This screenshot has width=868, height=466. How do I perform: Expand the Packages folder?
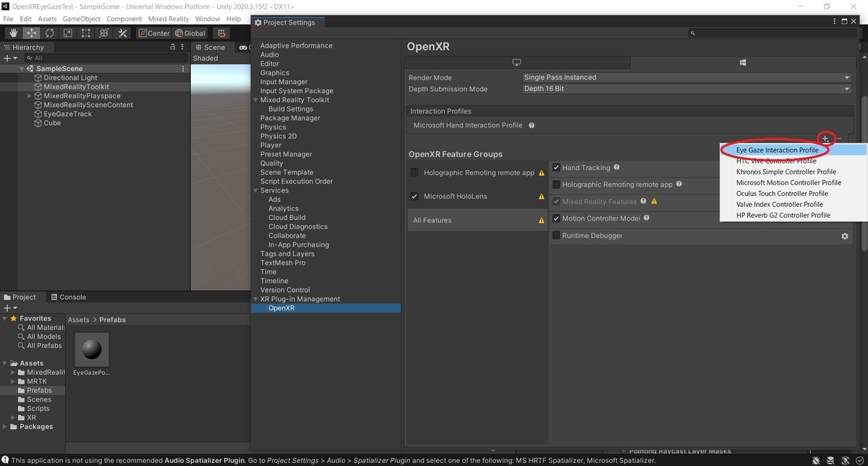pos(5,427)
